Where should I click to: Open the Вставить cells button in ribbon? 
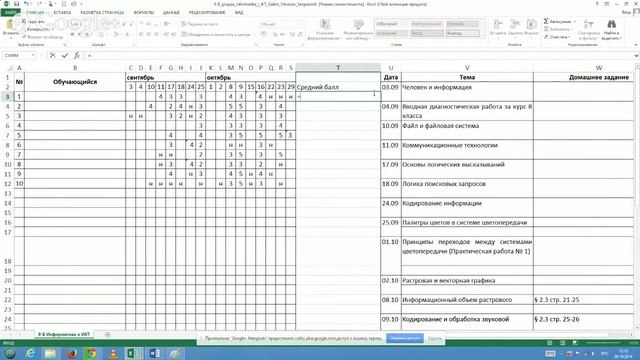pyautogui.click(x=498, y=30)
